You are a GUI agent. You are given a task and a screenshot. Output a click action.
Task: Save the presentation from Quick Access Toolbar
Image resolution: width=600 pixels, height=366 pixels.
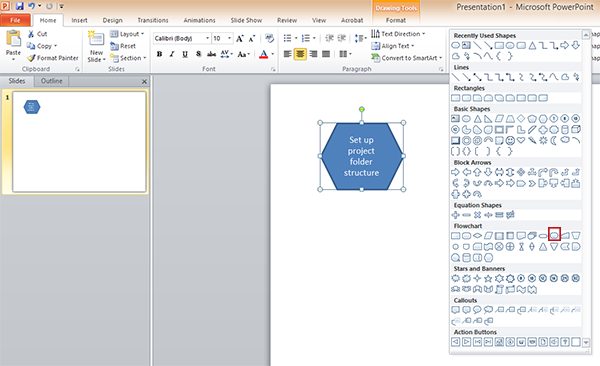coord(19,6)
